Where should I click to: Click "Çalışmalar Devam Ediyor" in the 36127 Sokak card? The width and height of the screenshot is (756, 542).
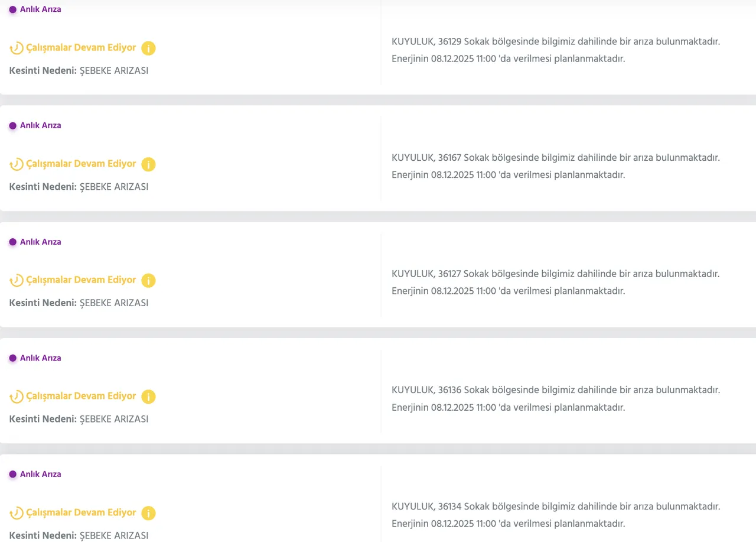81,280
